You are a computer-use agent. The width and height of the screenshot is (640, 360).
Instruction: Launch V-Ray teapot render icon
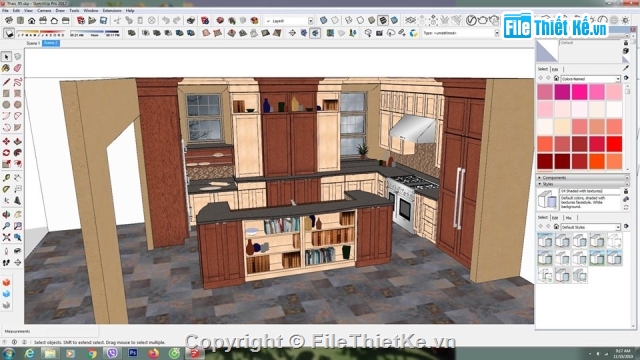pyautogui.click(x=482, y=20)
